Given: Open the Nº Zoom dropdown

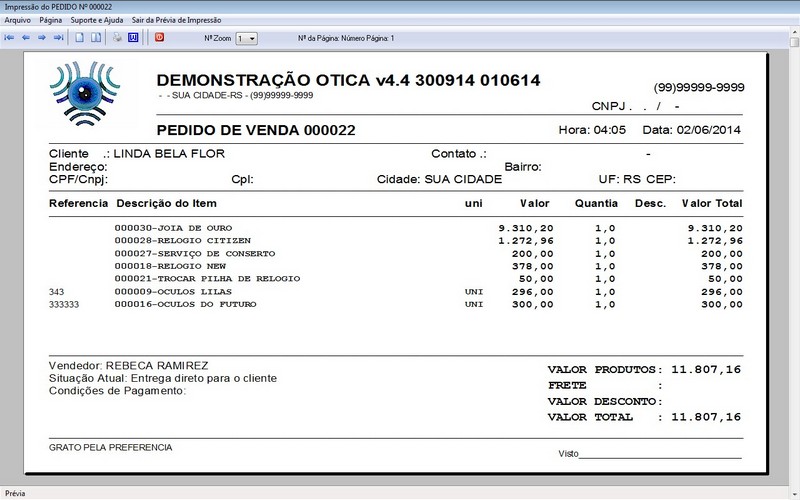Looking at the screenshot, I should point(246,38).
